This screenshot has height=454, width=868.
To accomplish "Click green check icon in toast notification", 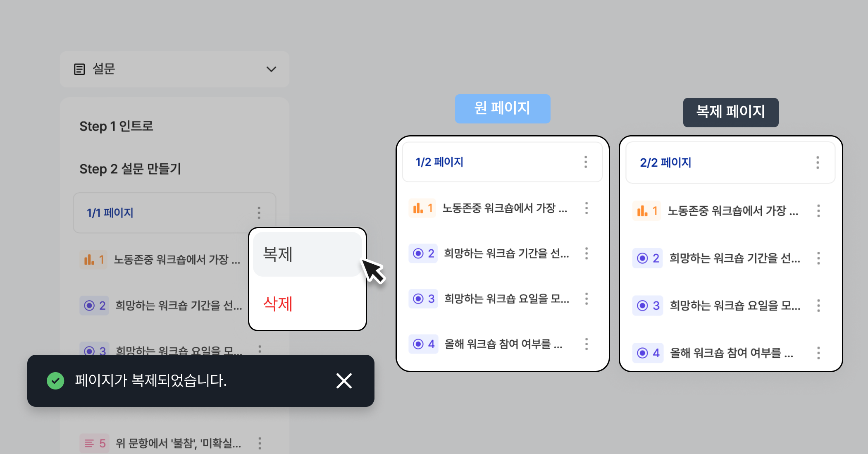I will pyautogui.click(x=55, y=381).
